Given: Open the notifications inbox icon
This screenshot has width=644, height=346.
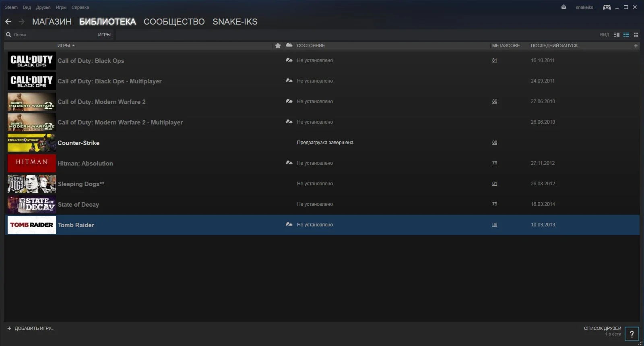Looking at the screenshot, I should [x=563, y=7].
